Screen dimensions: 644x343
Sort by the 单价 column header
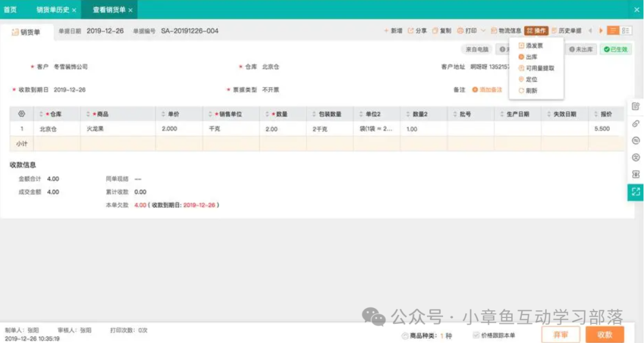pyautogui.click(x=173, y=114)
